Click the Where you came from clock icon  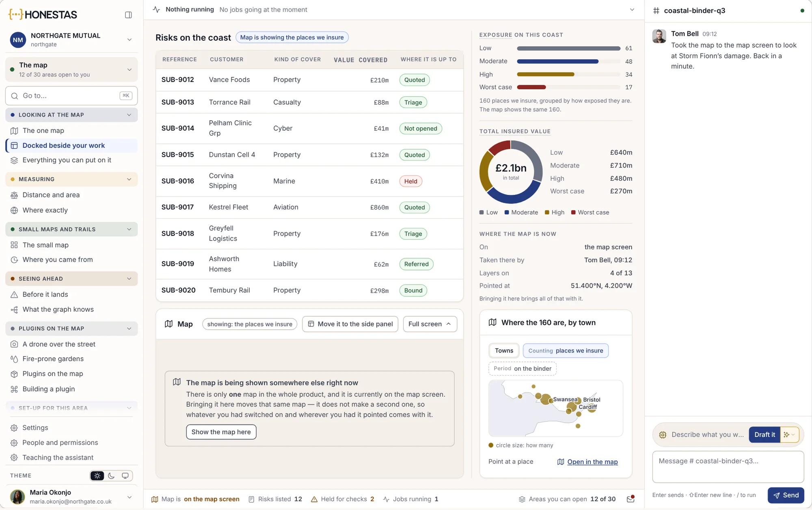click(x=14, y=260)
